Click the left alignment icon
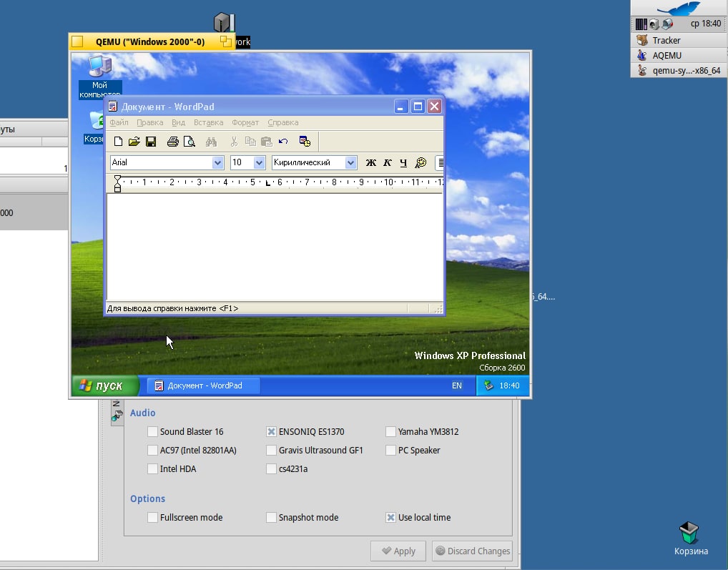This screenshot has height=570, width=728. [440, 162]
